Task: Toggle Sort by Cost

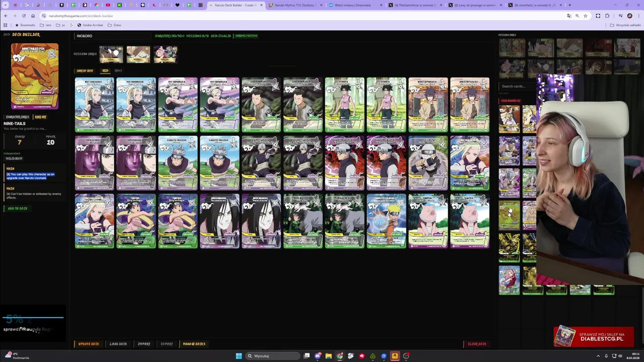Action: 85,70
